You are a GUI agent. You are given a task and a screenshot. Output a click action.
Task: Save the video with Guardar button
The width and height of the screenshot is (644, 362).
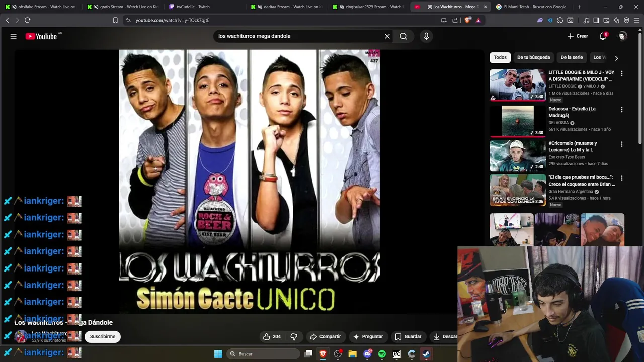pos(408,337)
